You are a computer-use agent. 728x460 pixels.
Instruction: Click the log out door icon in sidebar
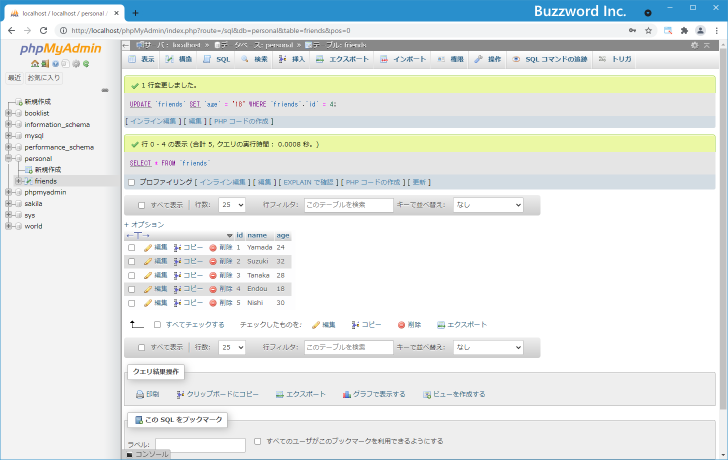(45, 64)
